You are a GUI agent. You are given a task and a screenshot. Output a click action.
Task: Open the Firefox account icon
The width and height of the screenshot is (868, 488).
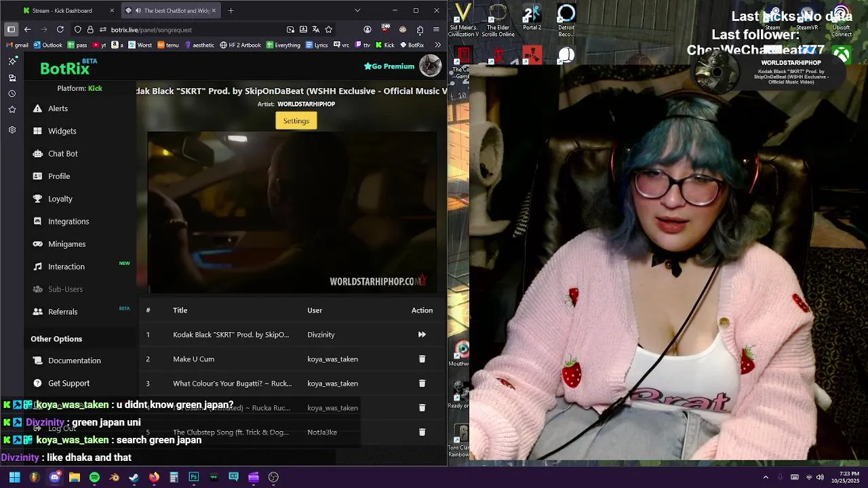click(x=368, y=29)
